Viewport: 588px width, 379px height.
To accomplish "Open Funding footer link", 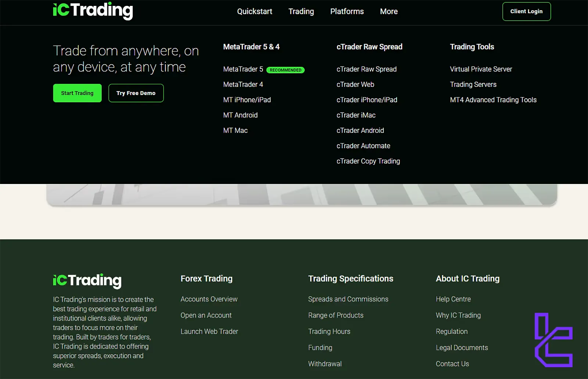I will [320, 348].
